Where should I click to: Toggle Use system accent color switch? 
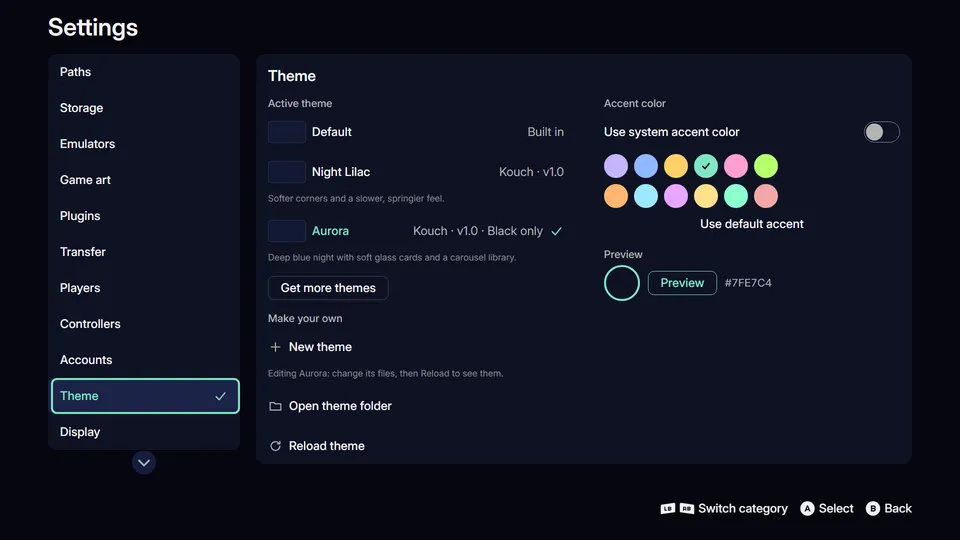(882, 132)
